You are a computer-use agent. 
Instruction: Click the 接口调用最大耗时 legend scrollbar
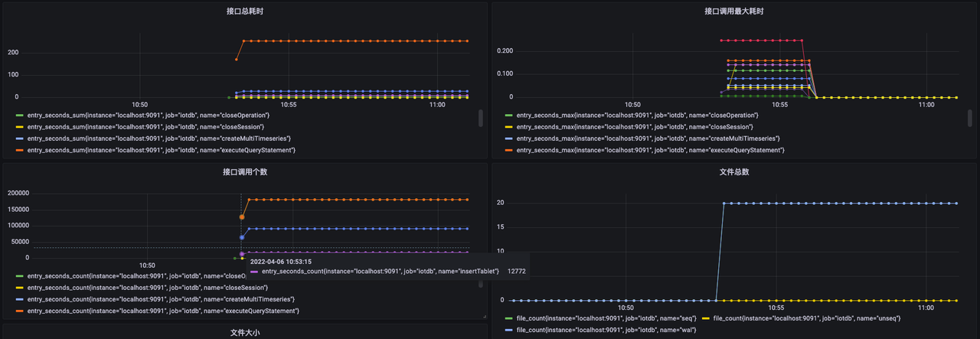click(x=970, y=118)
